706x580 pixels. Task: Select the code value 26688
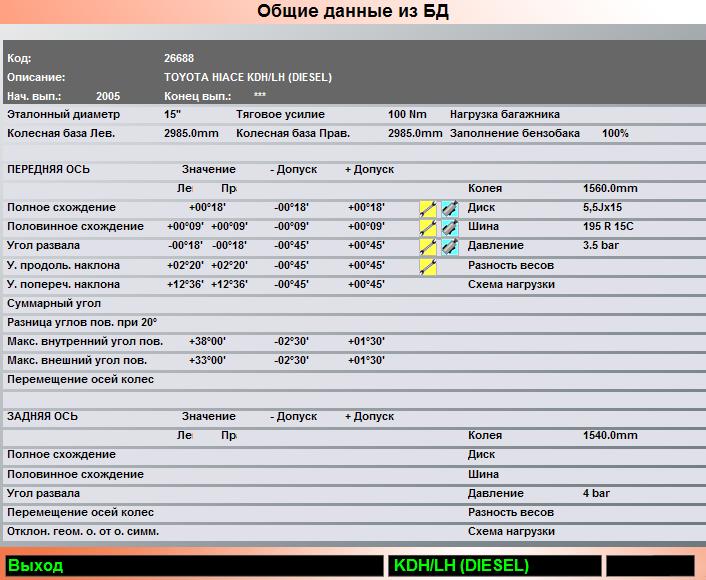(x=179, y=58)
